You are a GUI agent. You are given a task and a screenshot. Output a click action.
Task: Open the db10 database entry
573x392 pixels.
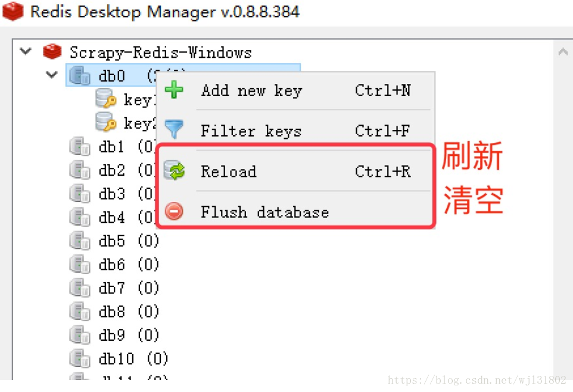tap(116, 359)
